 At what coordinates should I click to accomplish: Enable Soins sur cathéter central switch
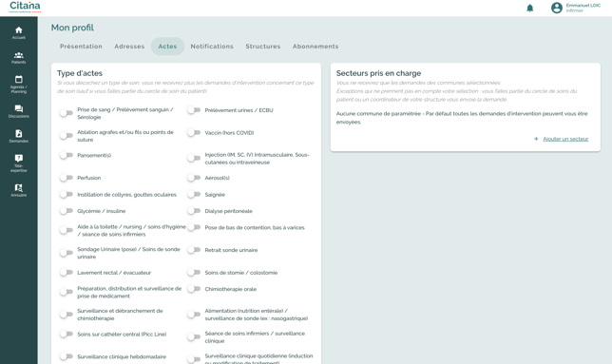pyautogui.click(x=66, y=334)
